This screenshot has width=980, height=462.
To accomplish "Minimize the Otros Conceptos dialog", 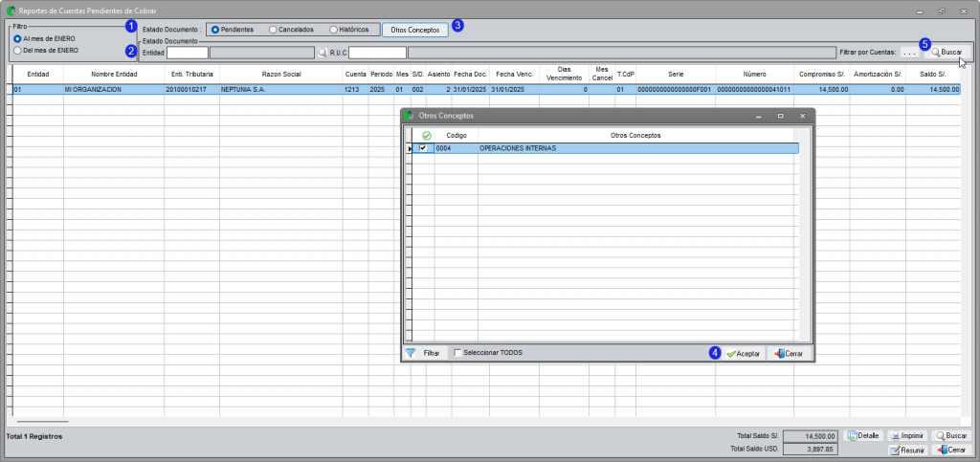I will coord(758,116).
